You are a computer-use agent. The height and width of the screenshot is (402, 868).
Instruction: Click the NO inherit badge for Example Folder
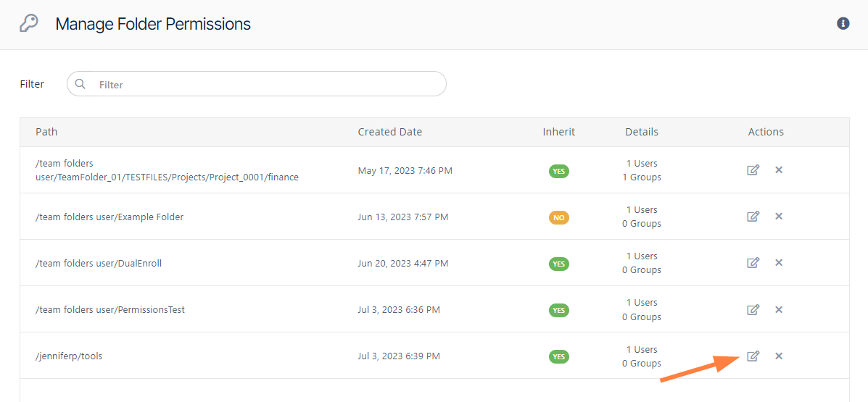point(558,217)
